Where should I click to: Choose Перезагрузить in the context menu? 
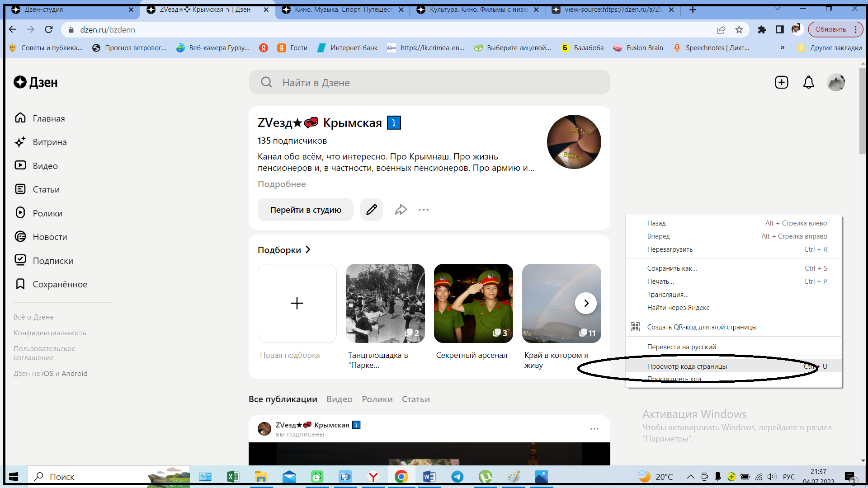click(x=734, y=249)
